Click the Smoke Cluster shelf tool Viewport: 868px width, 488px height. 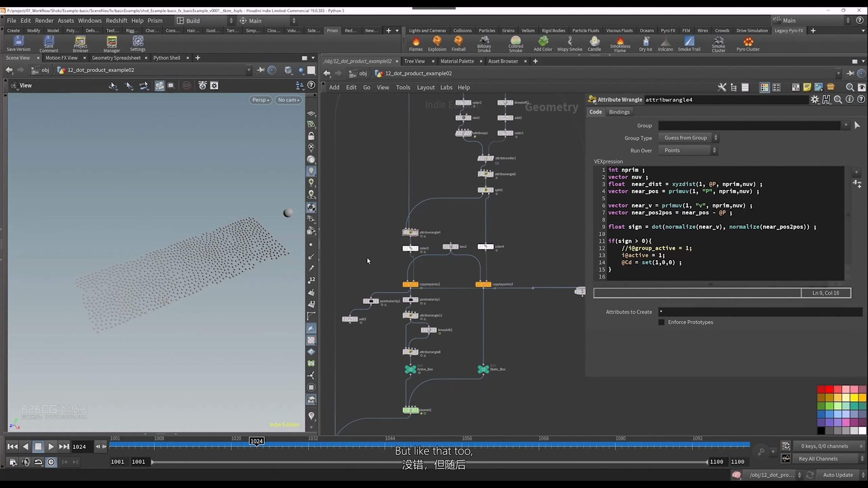(718, 44)
